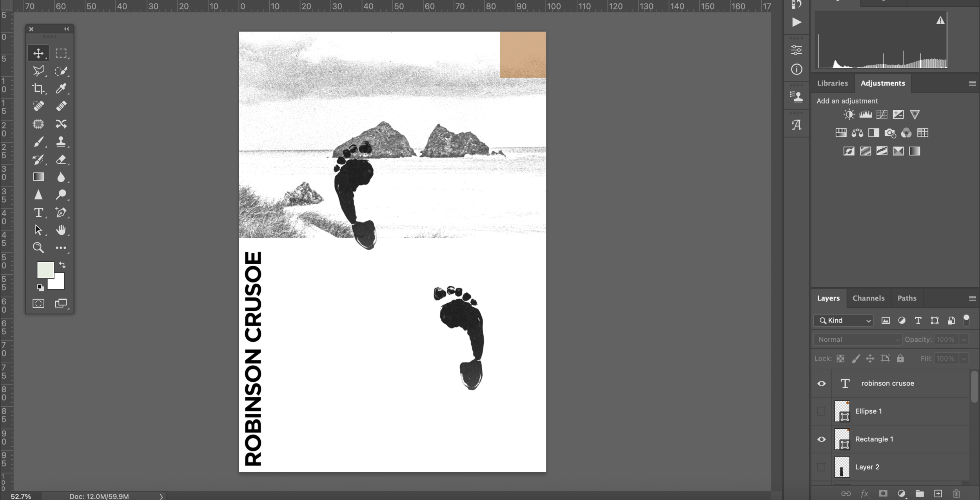Open the Normal blend mode dropdown
980x500 pixels.
coord(858,339)
